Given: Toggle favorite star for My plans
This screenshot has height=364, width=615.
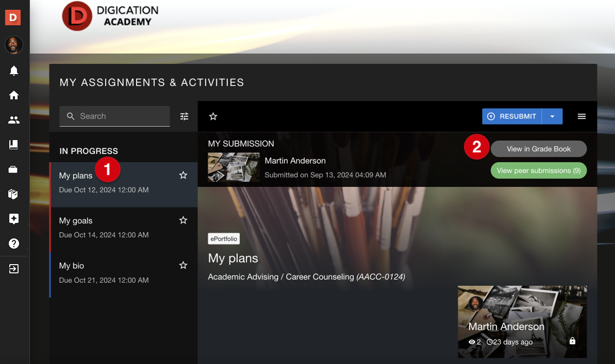Looking at the screenshot, I should coord(183,176).
